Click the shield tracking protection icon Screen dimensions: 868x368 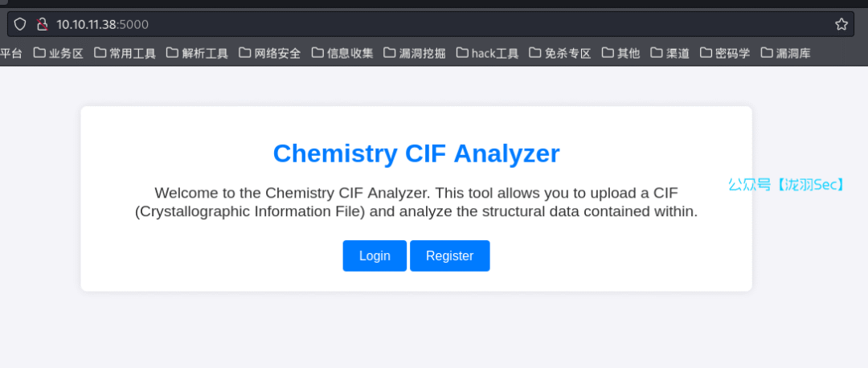(x=20, y=24)
